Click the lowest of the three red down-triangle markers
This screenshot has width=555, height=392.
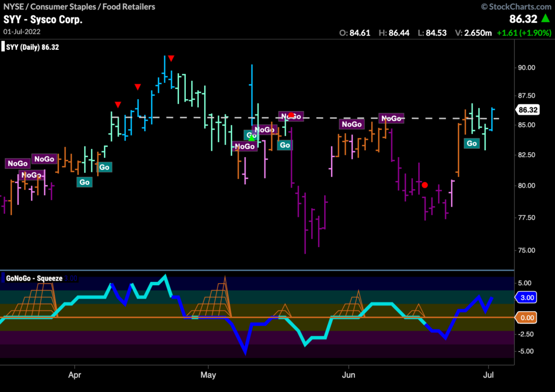point(118,105)
